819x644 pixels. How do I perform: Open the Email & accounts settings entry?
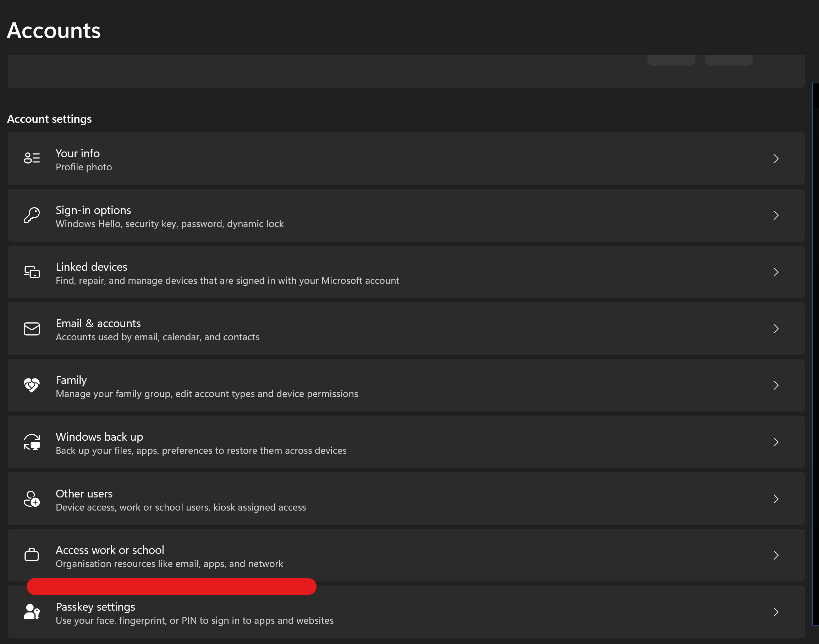(406, 329)
